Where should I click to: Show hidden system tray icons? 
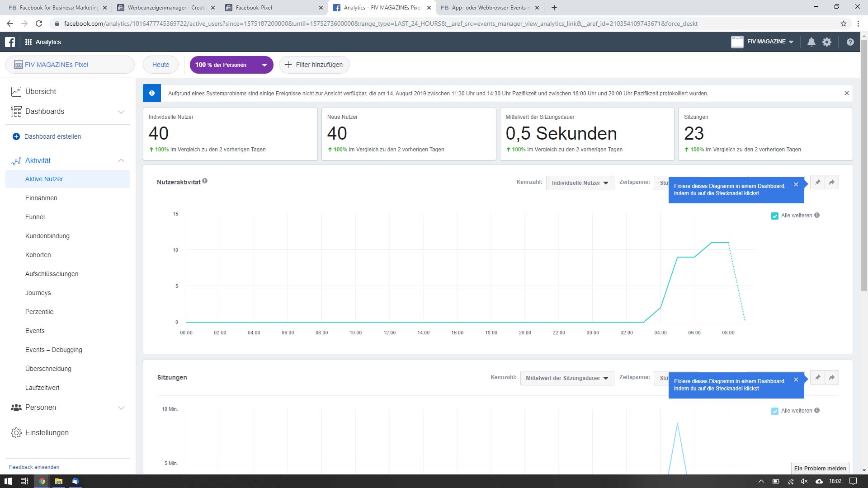tap(761, 481)
